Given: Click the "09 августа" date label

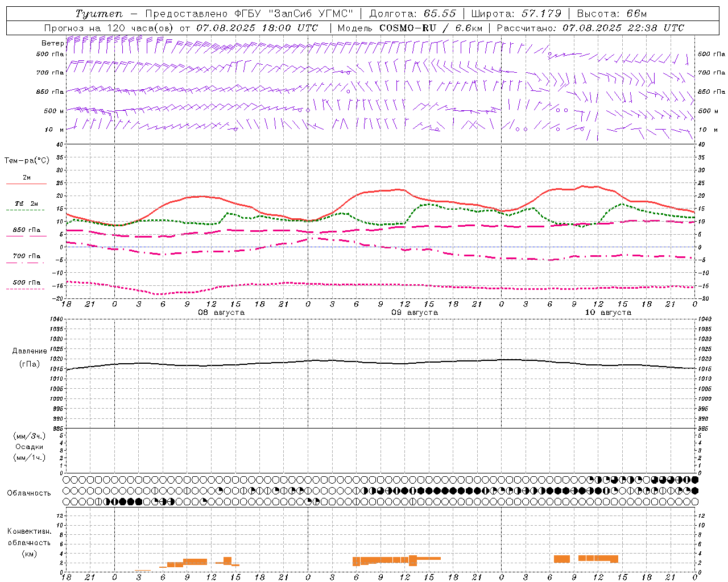Looking at the screenshot, I should 415,313.
